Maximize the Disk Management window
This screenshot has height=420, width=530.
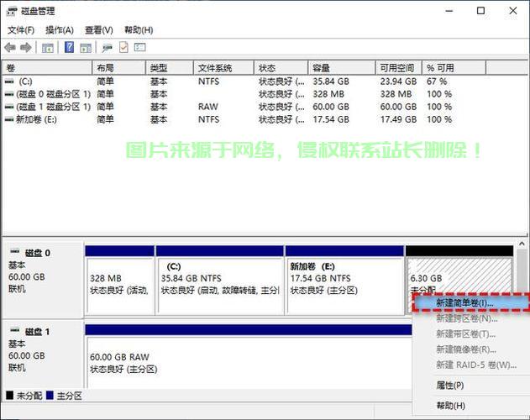point(480,11)
